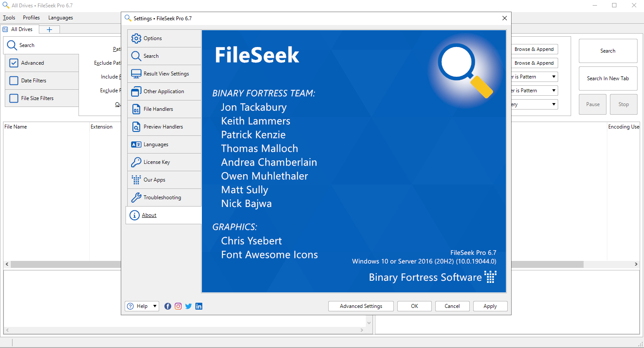Screen dimensions: 644x348
Task: Click Cancel in Settings dialog
Action: coord(452,306)
